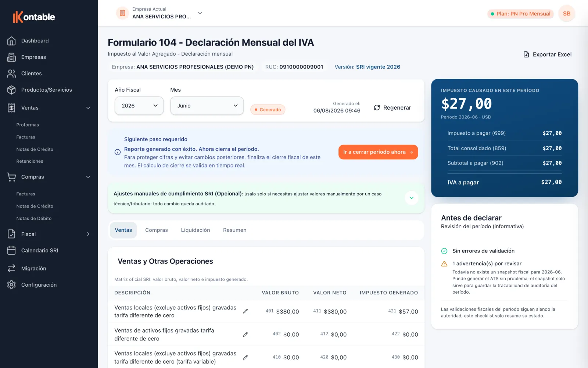
Task: Open Notas de Crédito under Ventas
Action: tap(35, 149)
